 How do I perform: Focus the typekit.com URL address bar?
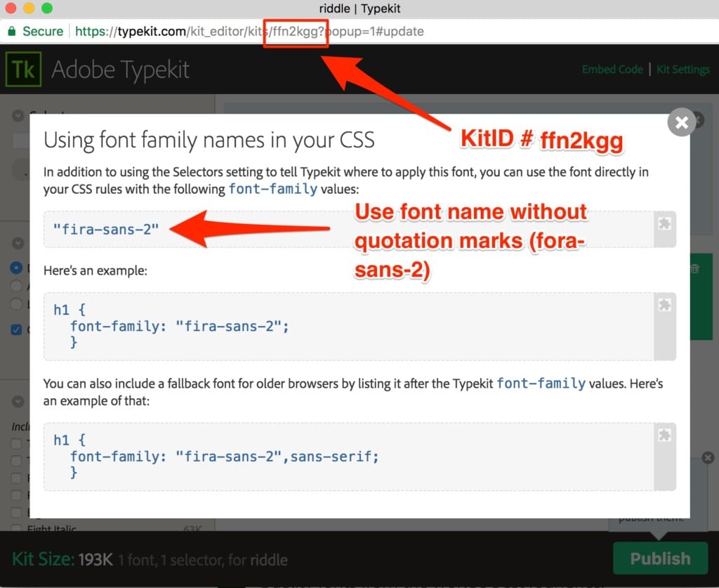click(249, 31)
